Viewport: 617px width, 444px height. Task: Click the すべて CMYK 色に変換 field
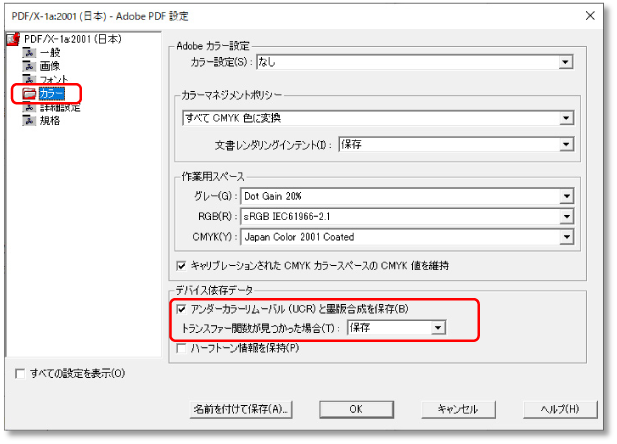pyautogui.click(x=378, y=118)
